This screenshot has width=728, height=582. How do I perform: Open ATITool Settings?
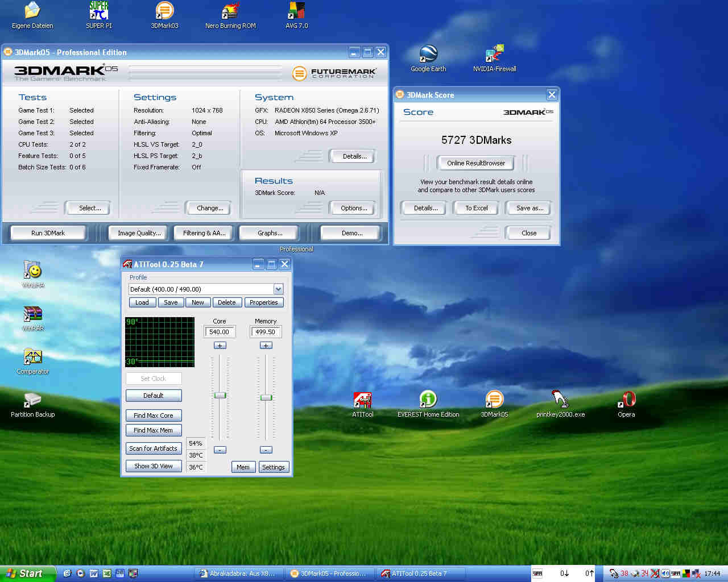[274, 467]
